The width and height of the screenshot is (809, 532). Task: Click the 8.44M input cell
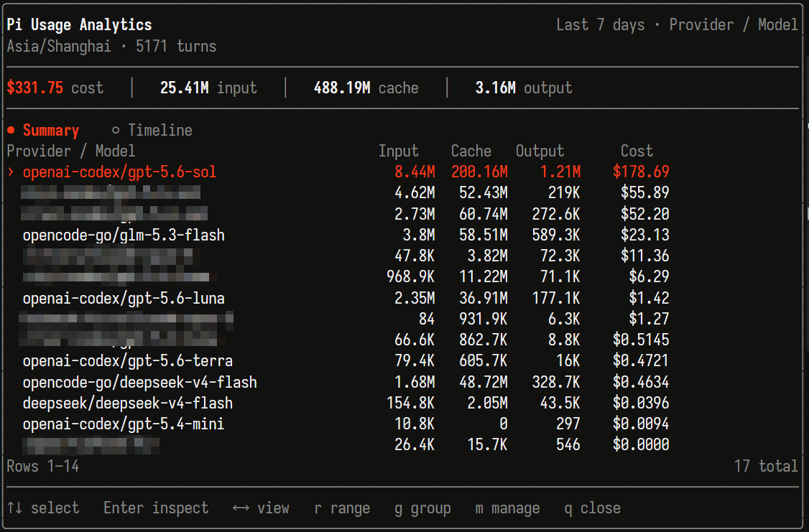pyautogui.click(x=415, y=172)
